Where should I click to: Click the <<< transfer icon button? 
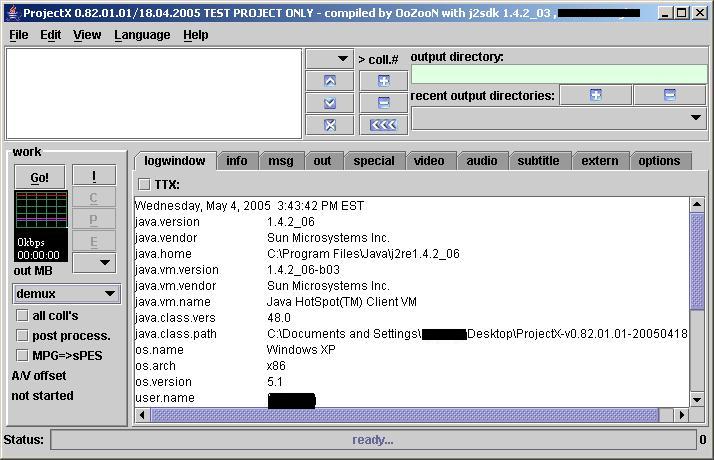tap(383, 125)
